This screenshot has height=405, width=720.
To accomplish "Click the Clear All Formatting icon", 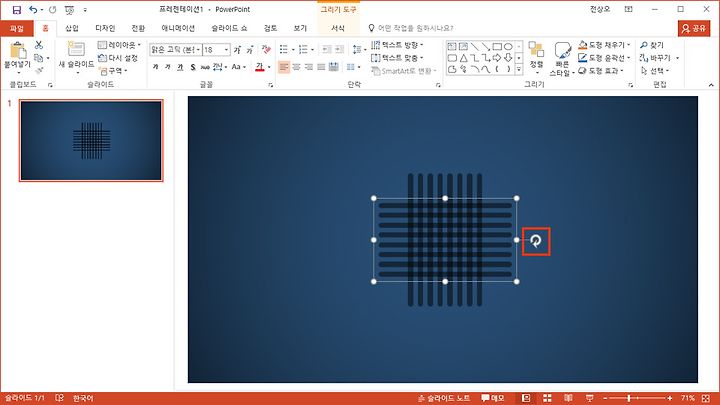I will 266,49.
